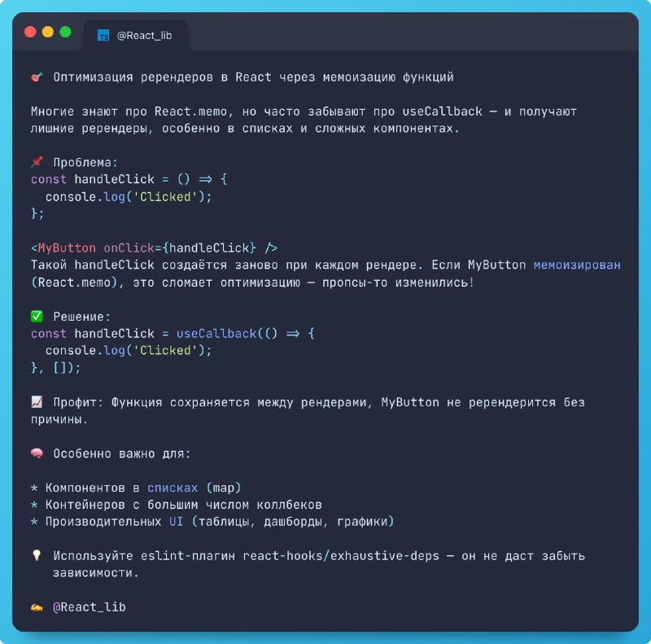651x644 pixels.
Task: Click the TS file icon in tab
Action: tap(103, 36)
